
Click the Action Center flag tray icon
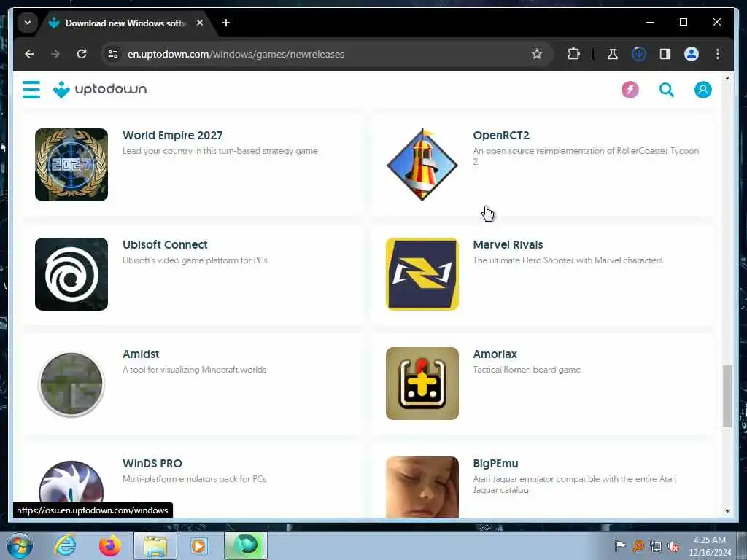pyautogui.click(x=620, y=546)
